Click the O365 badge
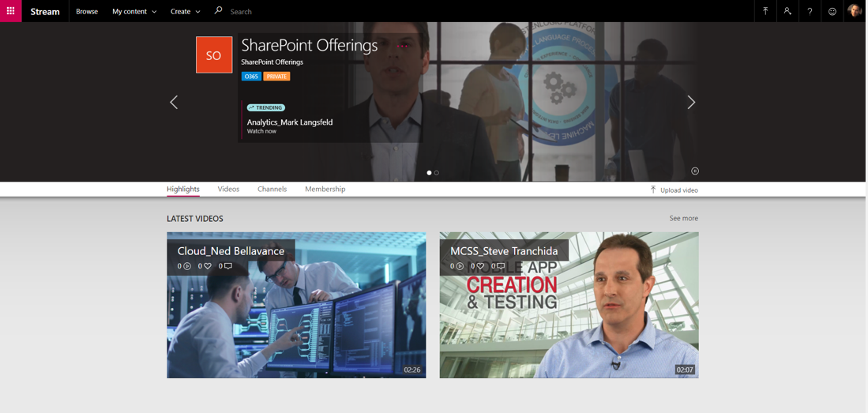The image size is (868, 413). [x=251, y=77]
